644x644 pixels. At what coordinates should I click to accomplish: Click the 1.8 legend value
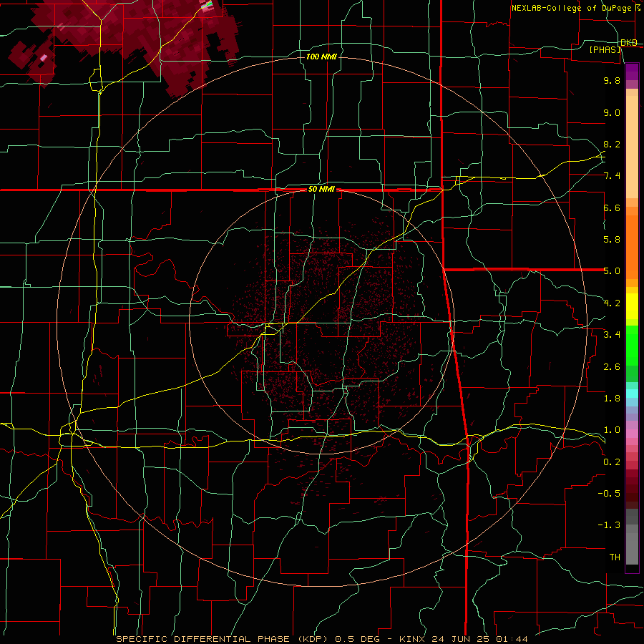click(x=612, y=399)
